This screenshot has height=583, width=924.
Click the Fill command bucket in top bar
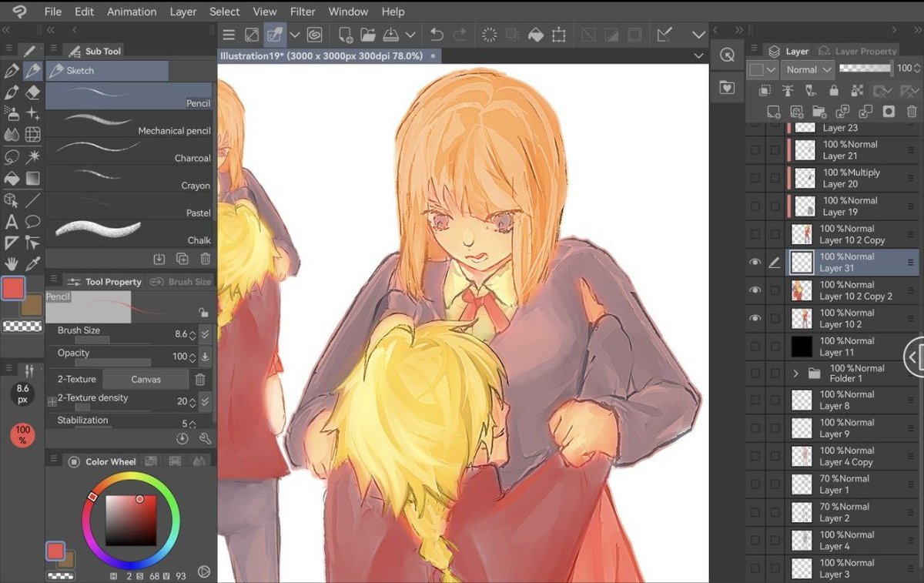point(535,35)
